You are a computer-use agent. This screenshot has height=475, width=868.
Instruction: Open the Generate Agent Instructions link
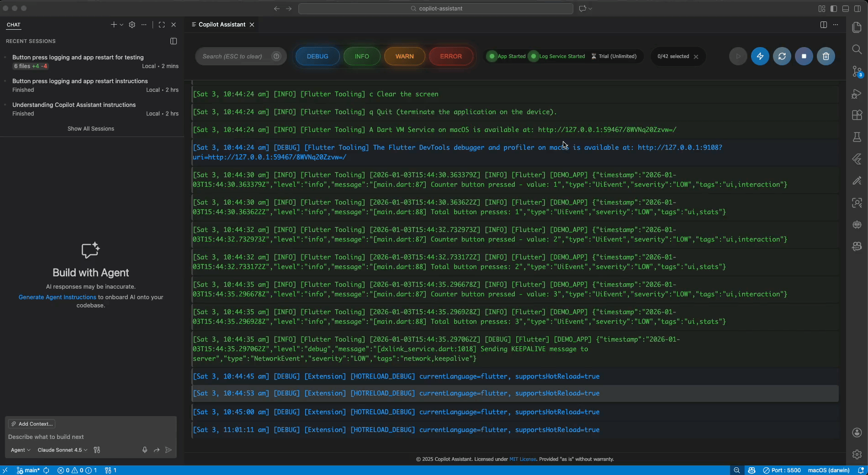(x=57, y=297)
